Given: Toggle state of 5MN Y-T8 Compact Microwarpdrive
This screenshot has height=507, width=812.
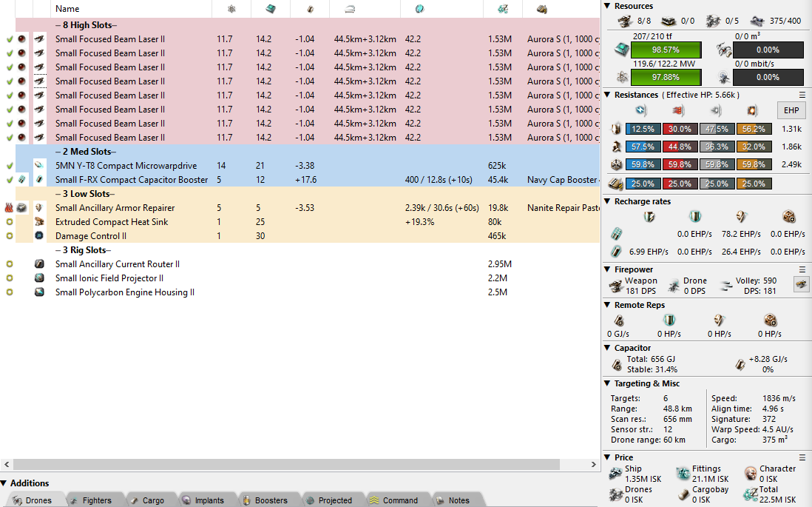Looking at the screenshot, I should click(x=10, y=166).
